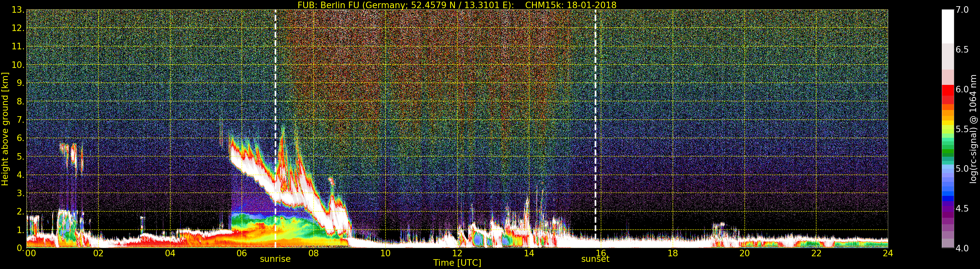The height and width of the screenshot is (269, 980).
Task: Click the time axis tick "04"
Action: coord(170,253)
